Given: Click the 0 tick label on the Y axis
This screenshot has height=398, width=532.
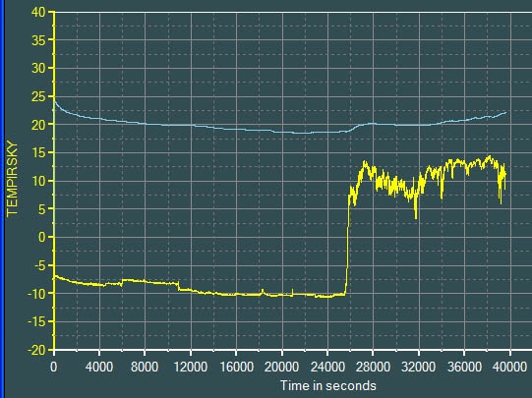Looking at the screenshot, I should [41, 237].
